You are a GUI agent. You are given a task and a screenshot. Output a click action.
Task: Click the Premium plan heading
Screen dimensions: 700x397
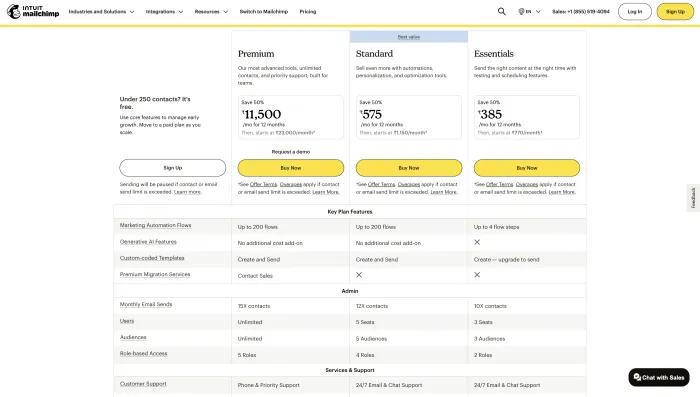point(256,54)
